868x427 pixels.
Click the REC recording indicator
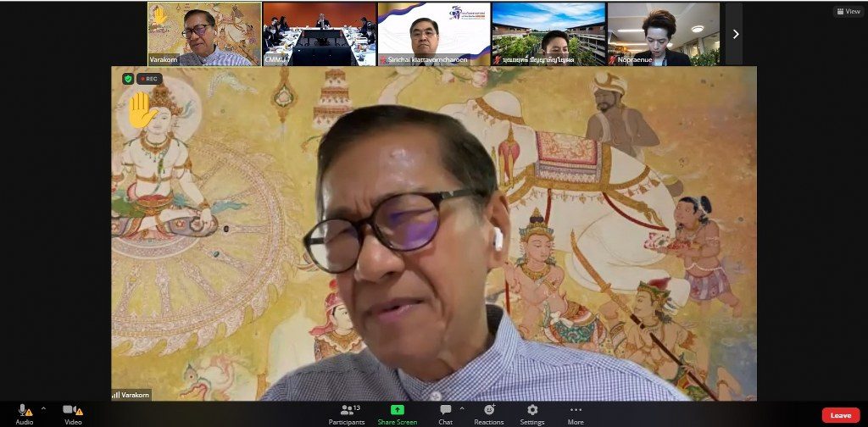pos(149,79)
